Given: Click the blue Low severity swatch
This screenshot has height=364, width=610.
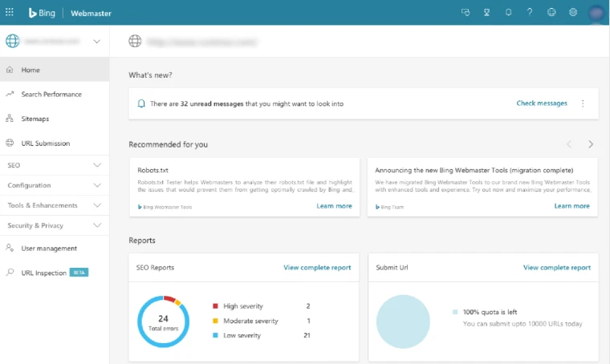Looking at the screenshot, I should click(215, 335).
